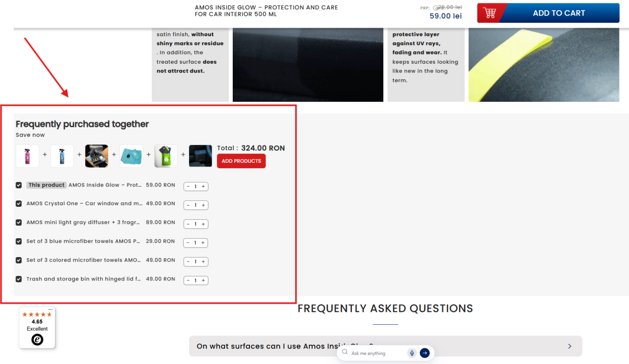Click the blue microfiber towels thumbnail
The width and height of the screenshot is (629, 364).
coord(131,156)
